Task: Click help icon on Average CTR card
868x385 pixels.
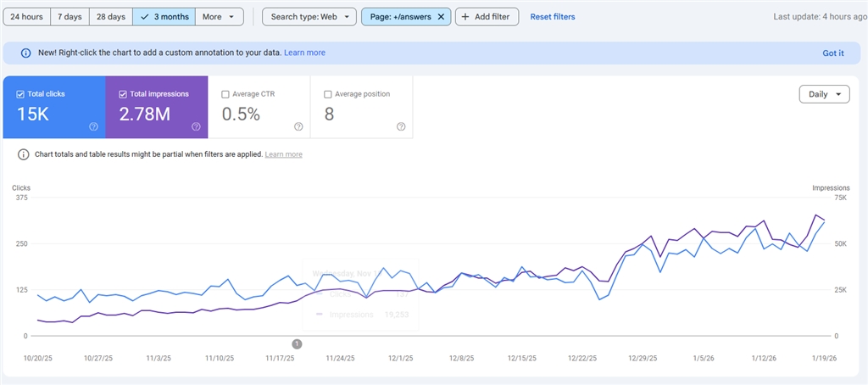Action: click(298, 127)
